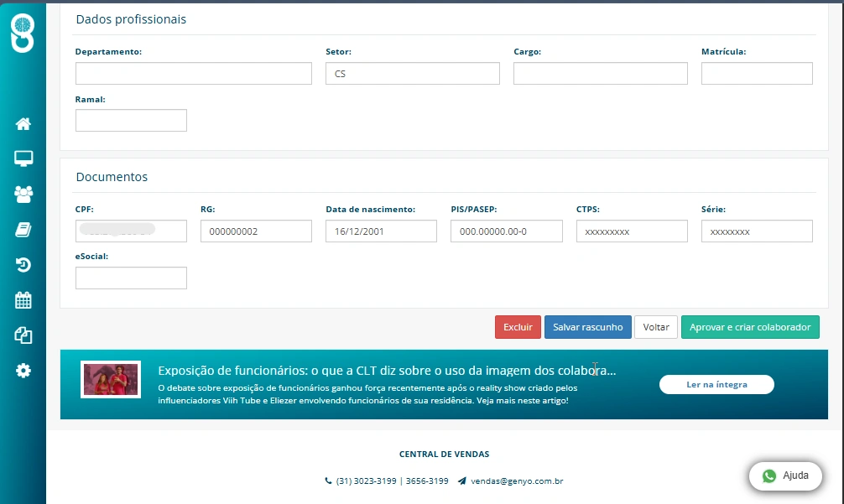This screenshot has width=844, height=504.
Task: Click the Ler na íntegra button
Action: pyautogui.click(x=716, y=385)
